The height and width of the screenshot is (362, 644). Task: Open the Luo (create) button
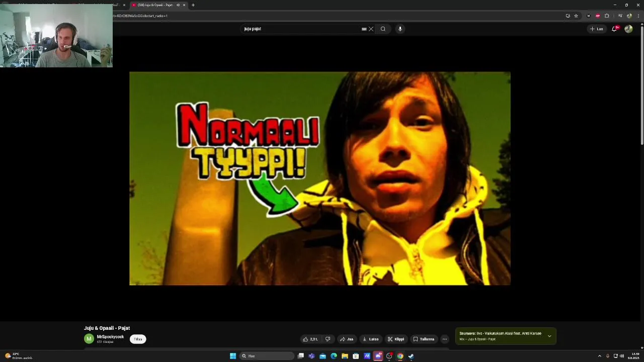pyautogui.click(x=597, y=29)
